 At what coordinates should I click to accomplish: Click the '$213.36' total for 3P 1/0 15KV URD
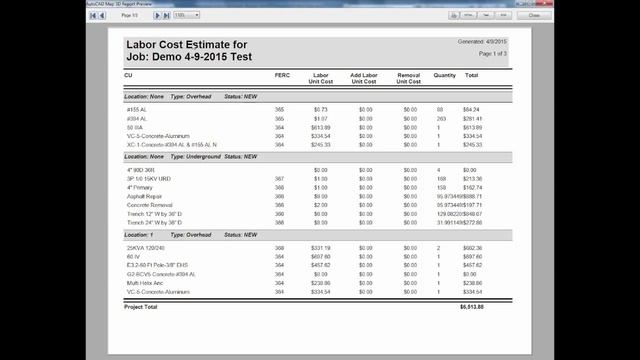(472, 179)
